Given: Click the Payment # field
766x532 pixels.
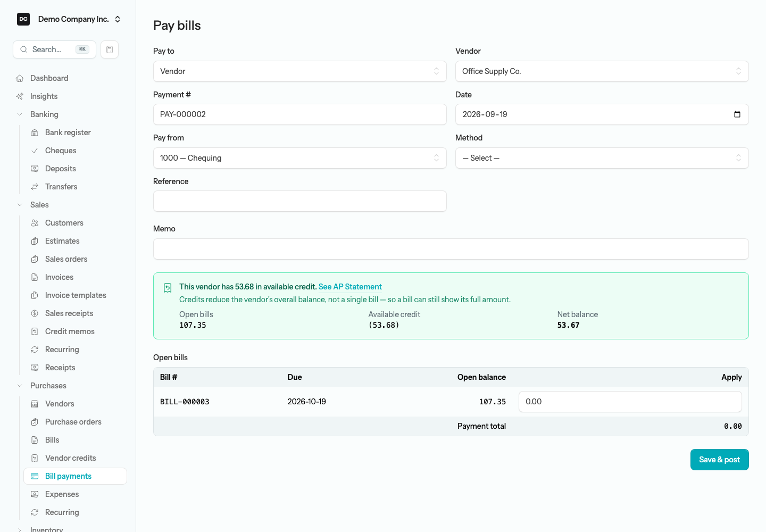Looking at the screenshot, I should point(300,114).
